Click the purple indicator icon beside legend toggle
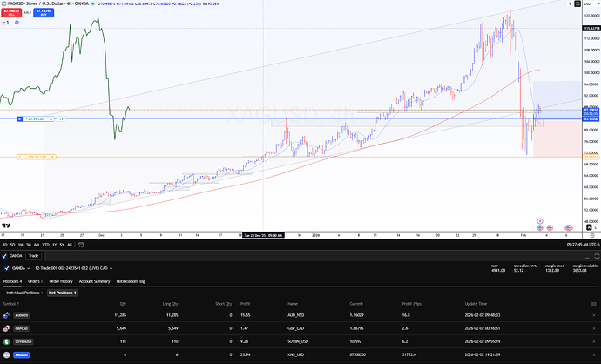The width and height of the screenshot is (601, 364). point(17,23)
